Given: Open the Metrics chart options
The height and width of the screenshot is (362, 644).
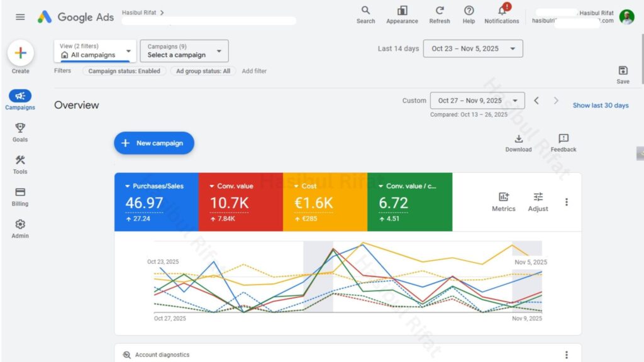Looking at the screenshot, I should click(503, 197).
